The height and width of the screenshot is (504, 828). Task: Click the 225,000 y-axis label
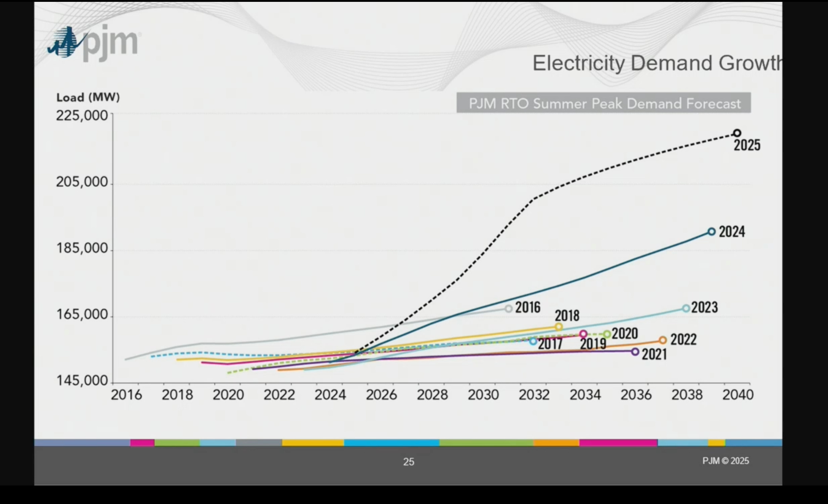click(x=82, y=116)
